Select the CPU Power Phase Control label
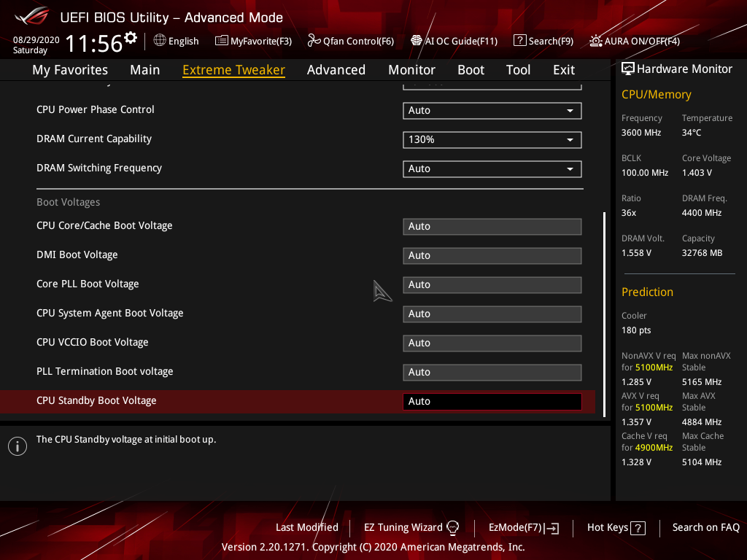Screen dimensions: 747x560 [96, 109]
